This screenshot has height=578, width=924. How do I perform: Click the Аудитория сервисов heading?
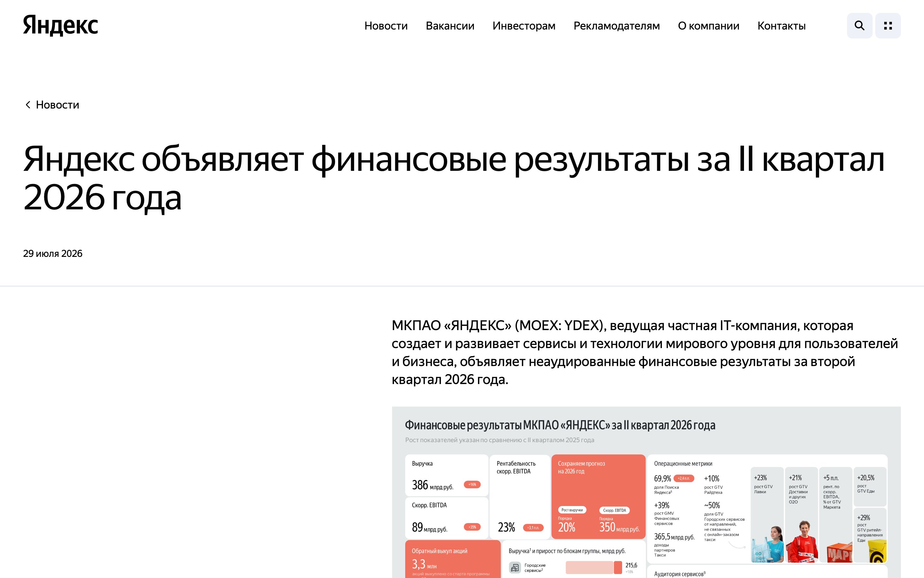coord(680,574)
